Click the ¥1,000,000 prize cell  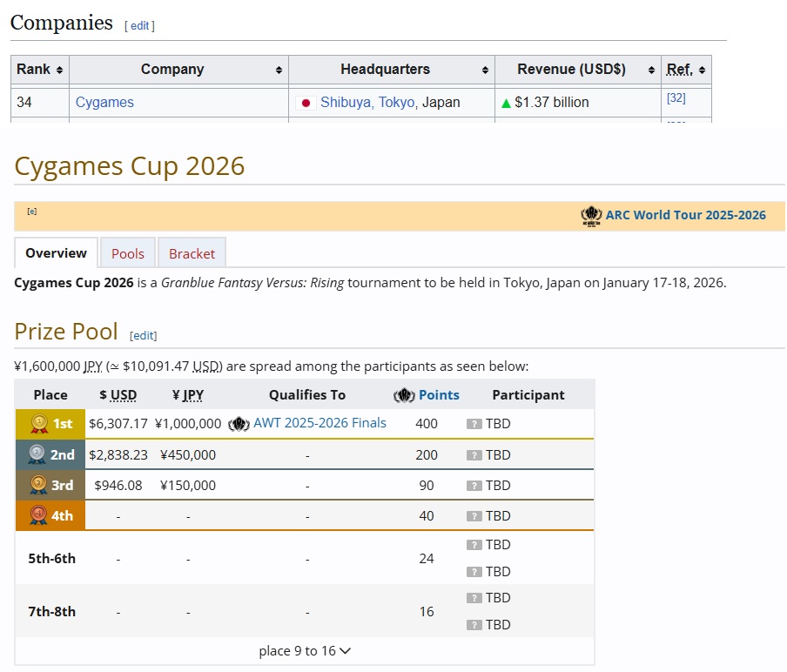coord(188,424)
